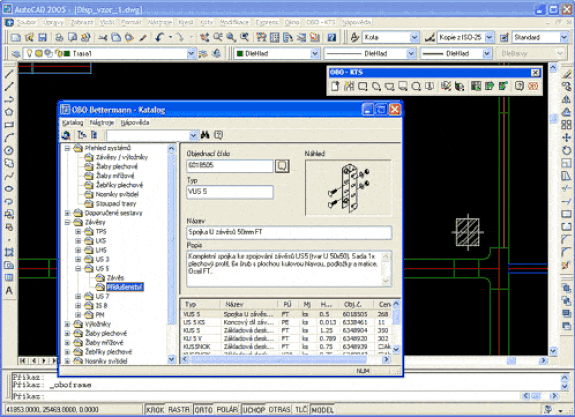This screenshot has height=417, width=575.
Task: Click the red OBO icon in OBO-KTS toolbar
Action: click(x=533, y=86)
